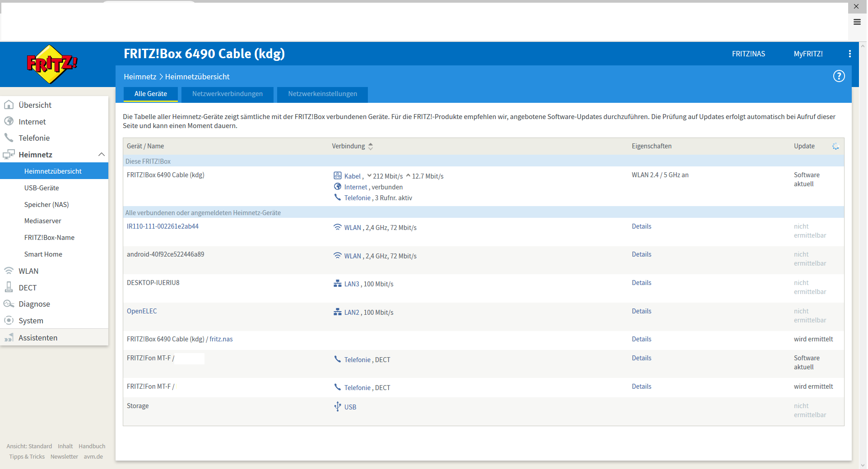Click the Heimnetz network icon in sidebar

tap(9, 154)
